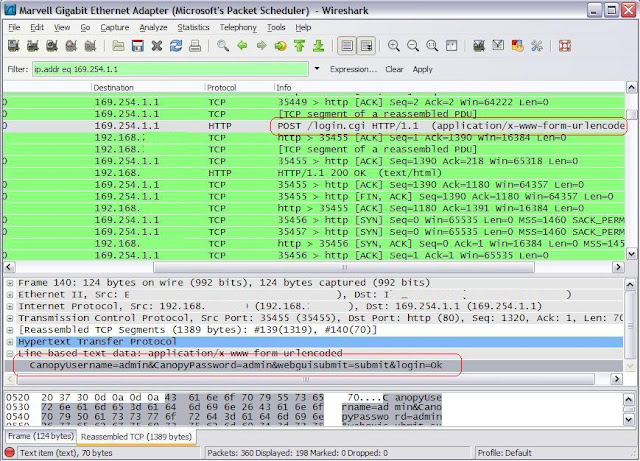Go forward in packet history arrow
The height and width of the screenshot is (461, 640).
click(261, 46)
